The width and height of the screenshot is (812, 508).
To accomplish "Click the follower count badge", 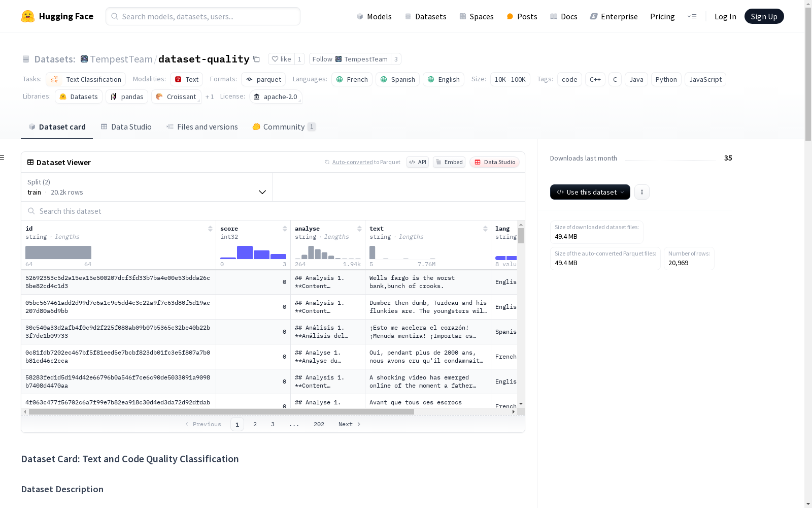I will [396, 59].
